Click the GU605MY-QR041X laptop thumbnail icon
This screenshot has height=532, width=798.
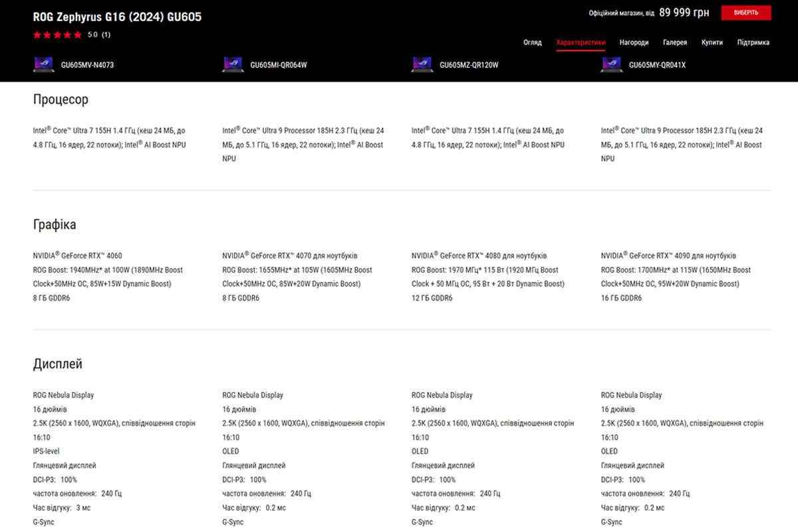click(x=612, y=65)
